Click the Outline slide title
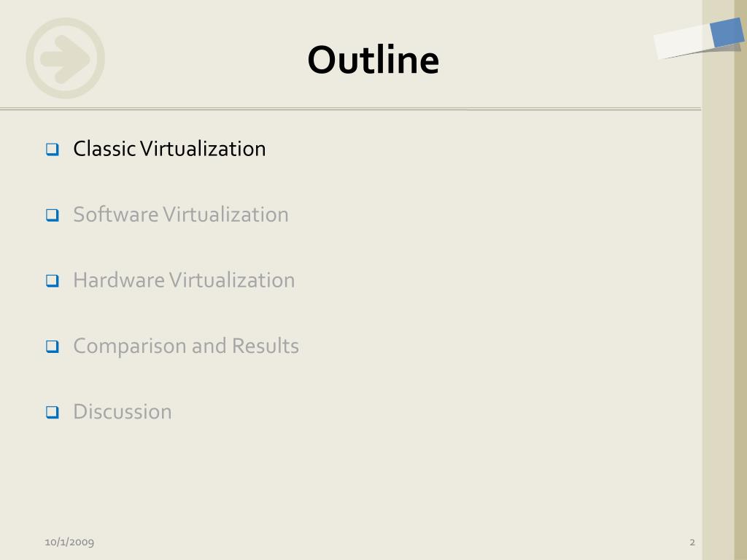Image resolution: width=747 pixels, height=560 pixels. (373, 60)
